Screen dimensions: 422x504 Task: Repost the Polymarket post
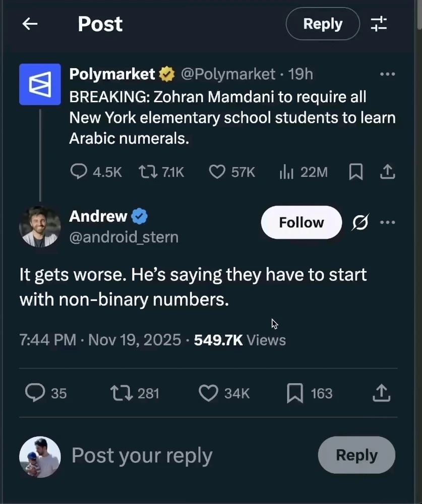coord(147,172)
